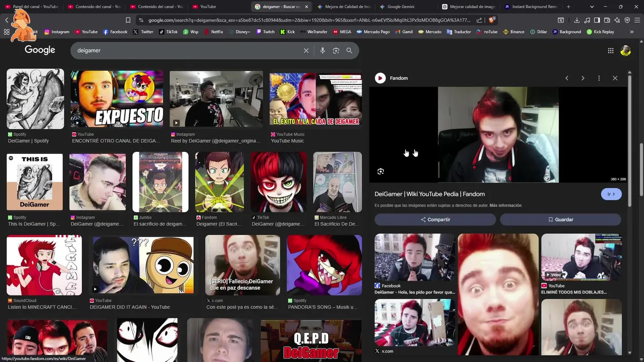Start voice search with the microphone icon
644x362 pixels.
(323, 50)
